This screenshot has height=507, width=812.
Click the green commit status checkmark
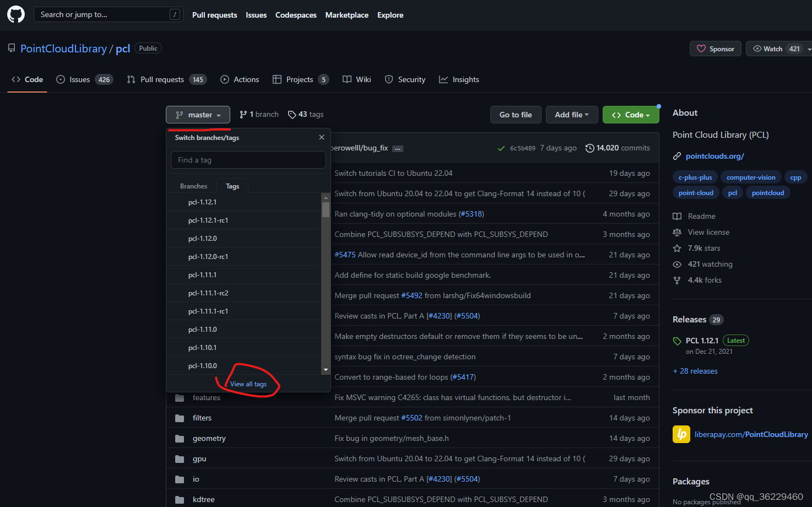pos(501,148)
